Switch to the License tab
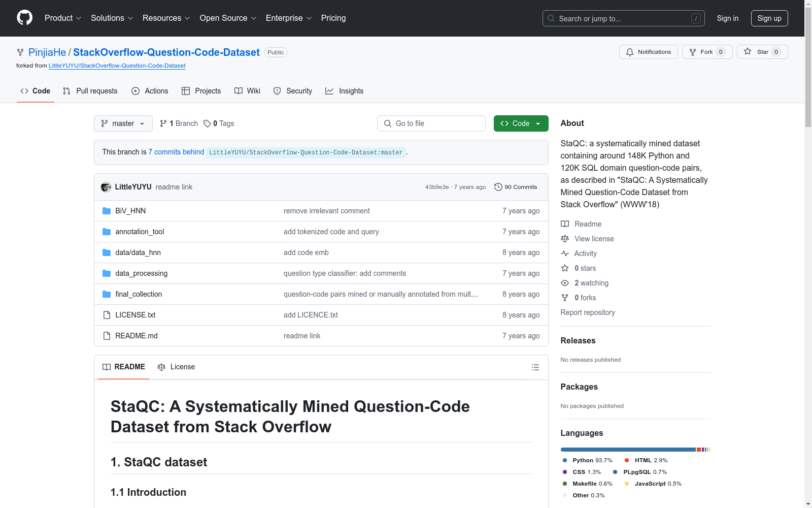The height and width of the screenshot is (508, 812). 176,367
